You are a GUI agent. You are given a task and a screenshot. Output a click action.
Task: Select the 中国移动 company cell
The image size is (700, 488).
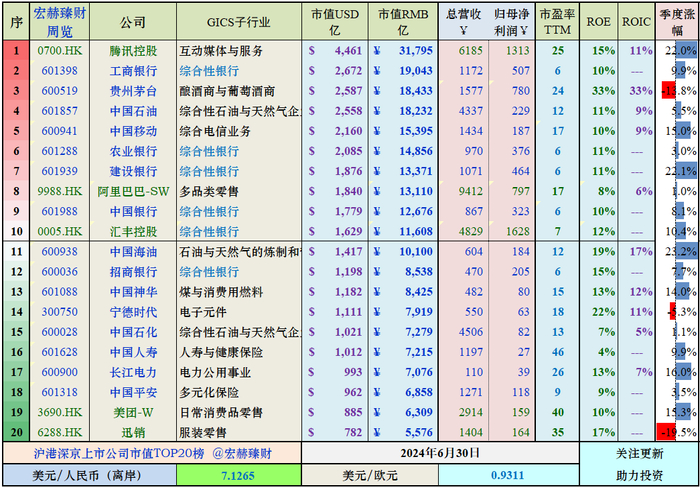click(x=133, y=131)
